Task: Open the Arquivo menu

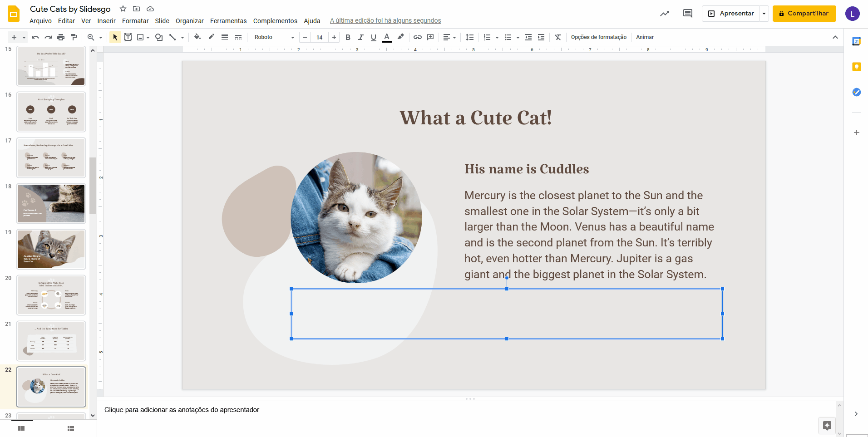Action: tap(40, 21)
